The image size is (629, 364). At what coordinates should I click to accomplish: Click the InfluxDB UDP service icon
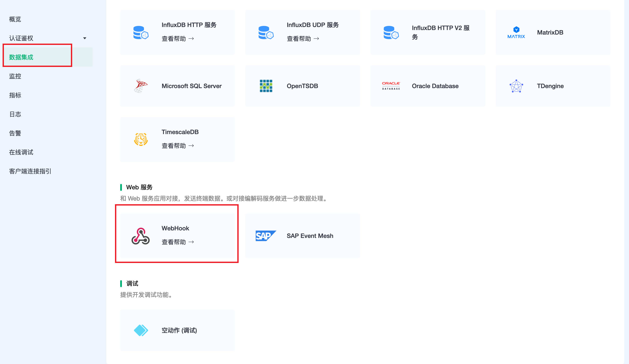266,33
